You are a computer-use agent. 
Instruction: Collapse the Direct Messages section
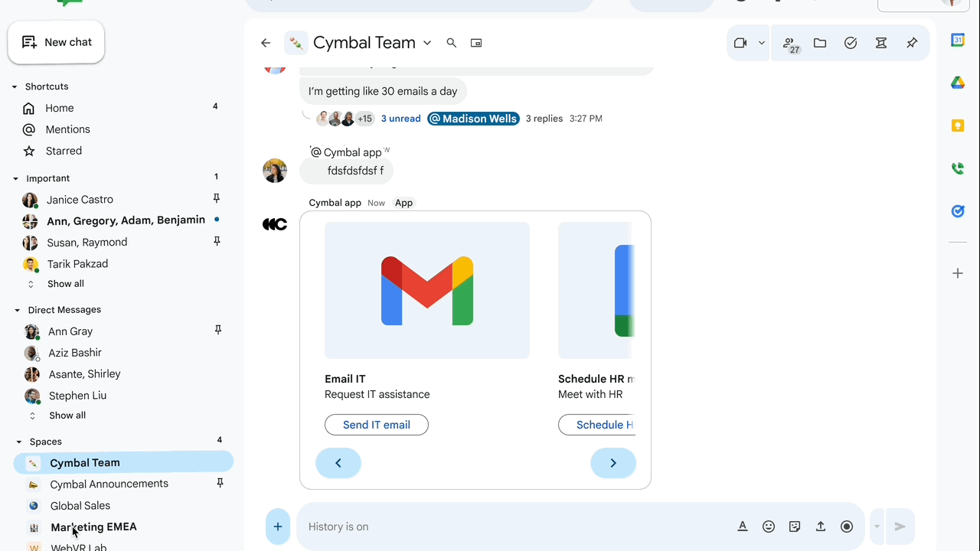click(x=17, y=310)
